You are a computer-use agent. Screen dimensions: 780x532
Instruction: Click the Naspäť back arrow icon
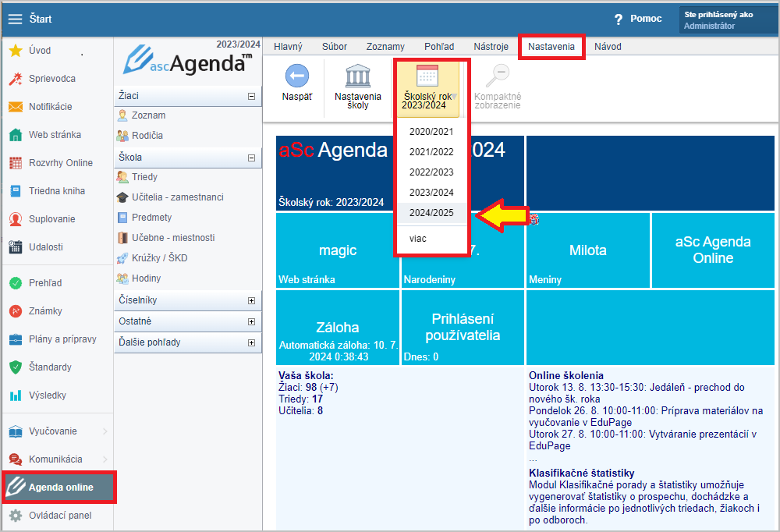click(297, 76)
